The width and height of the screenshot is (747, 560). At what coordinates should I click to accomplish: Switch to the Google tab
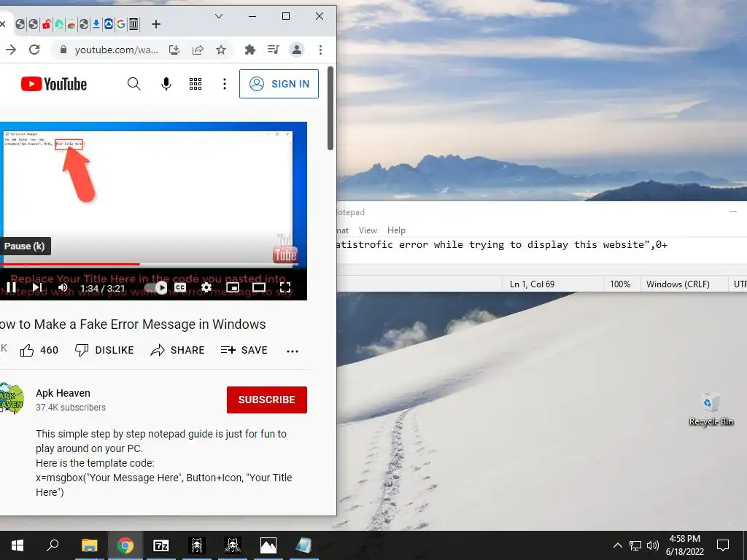click(121, 24)
